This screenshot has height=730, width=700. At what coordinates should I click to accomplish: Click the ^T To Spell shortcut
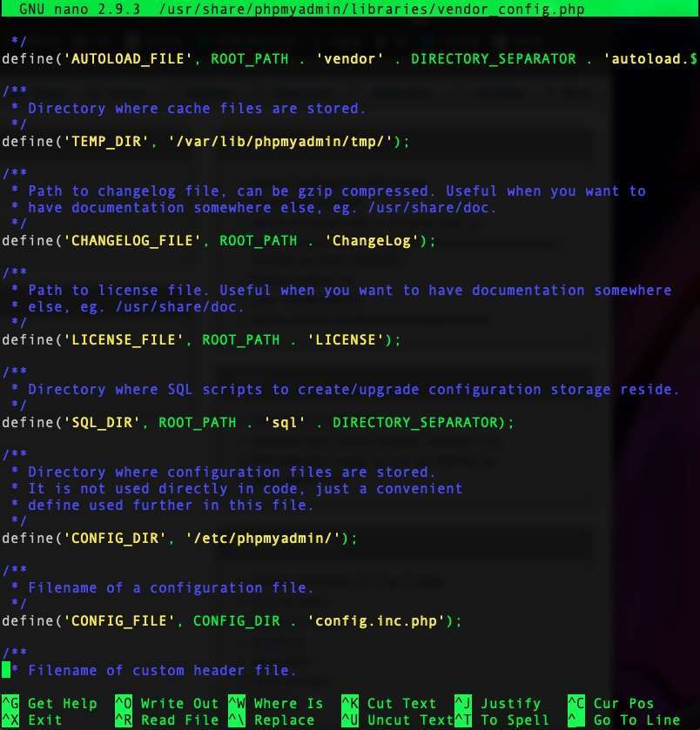click(x=502, y=720)
